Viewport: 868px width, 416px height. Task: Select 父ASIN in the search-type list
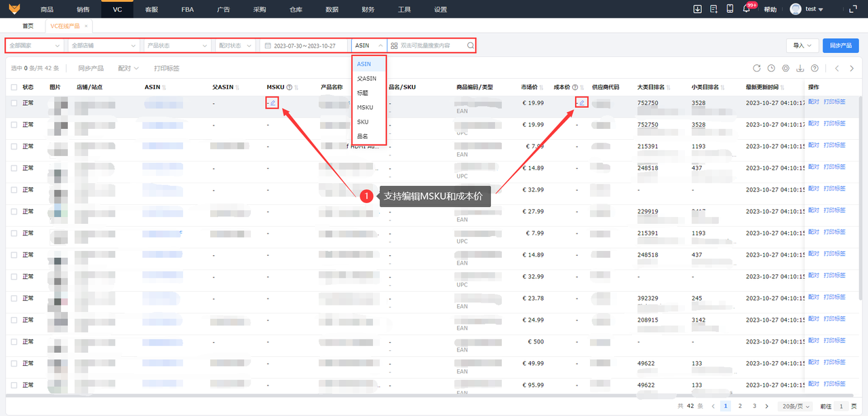tap(369, 79)
